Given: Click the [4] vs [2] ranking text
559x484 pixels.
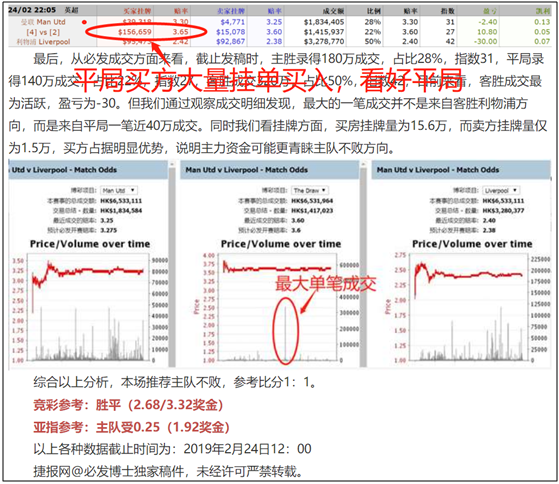Looking at the screenshot, I should point(43,32).
